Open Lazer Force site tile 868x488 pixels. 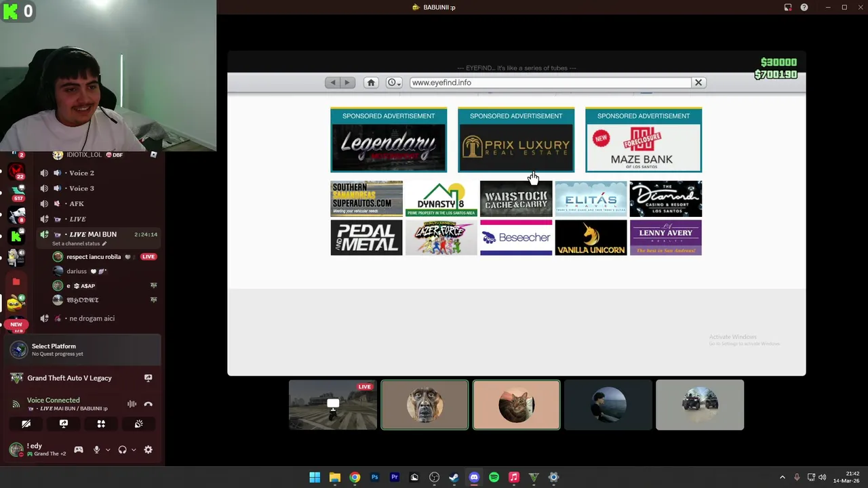pyautogui.click(x=441, y=237)
